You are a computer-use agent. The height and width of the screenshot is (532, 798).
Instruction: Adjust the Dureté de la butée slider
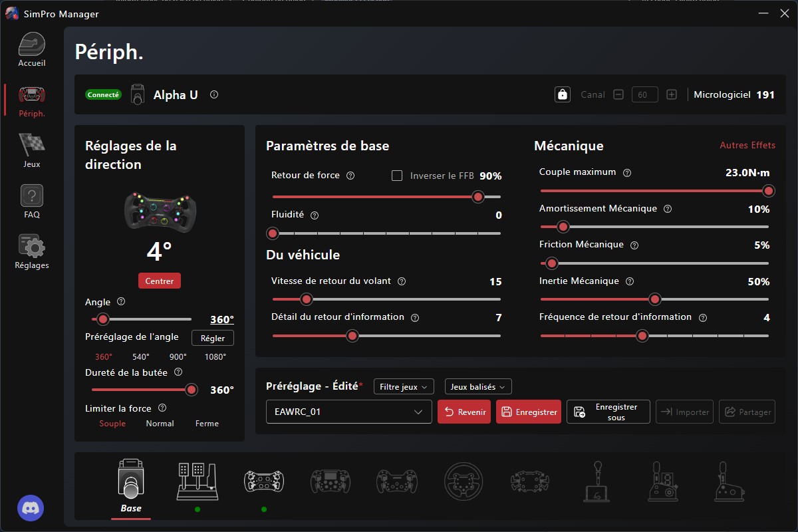point(192,390)
